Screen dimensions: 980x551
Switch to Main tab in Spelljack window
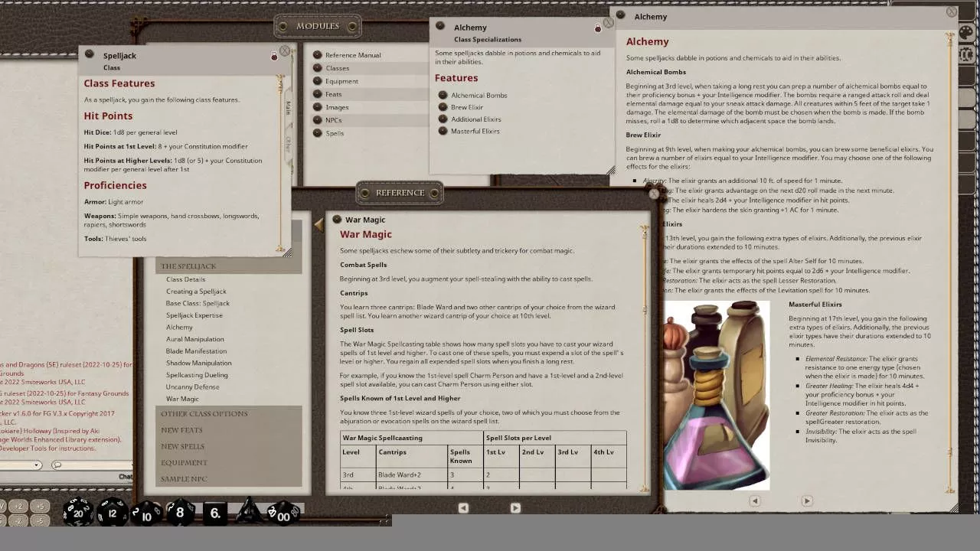pyautogui.click(x=288, y=108)
